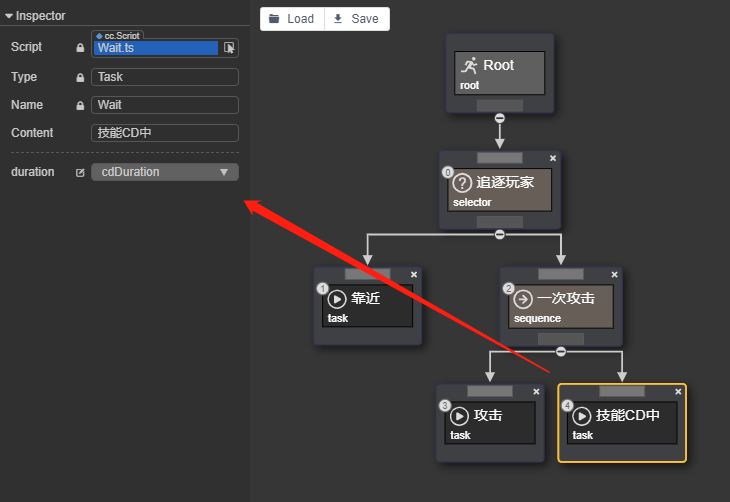Collapse children under the Root node

coord(500,117)
